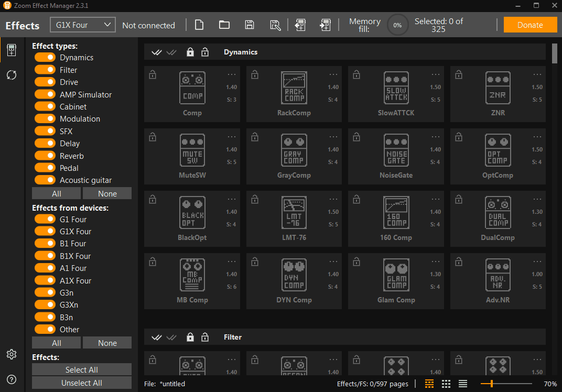This screenshot has width=562, height=392.
Task: Open the G1X Four device dropdown
Action: (83, 25)
